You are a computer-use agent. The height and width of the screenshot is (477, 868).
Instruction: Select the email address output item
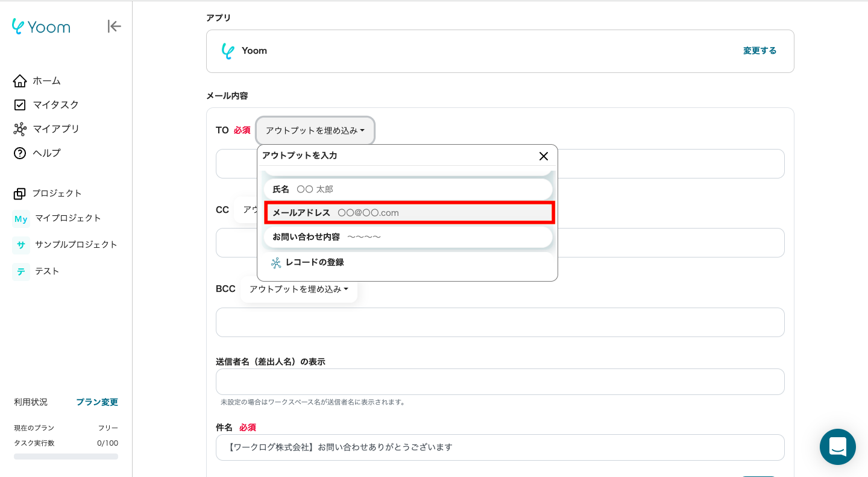click(x=409, y=213)
